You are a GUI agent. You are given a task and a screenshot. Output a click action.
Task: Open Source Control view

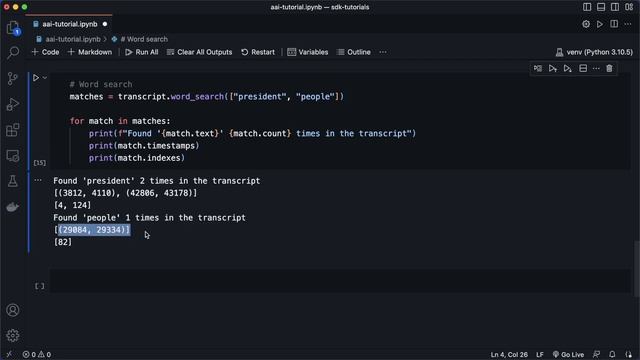click(x=13, y=78)
